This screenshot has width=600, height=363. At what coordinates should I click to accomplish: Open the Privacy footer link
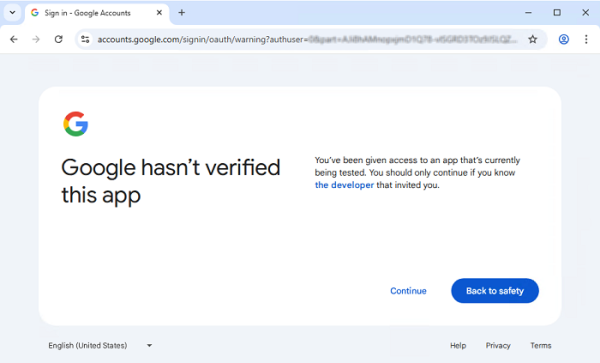(x=498, y=345)
